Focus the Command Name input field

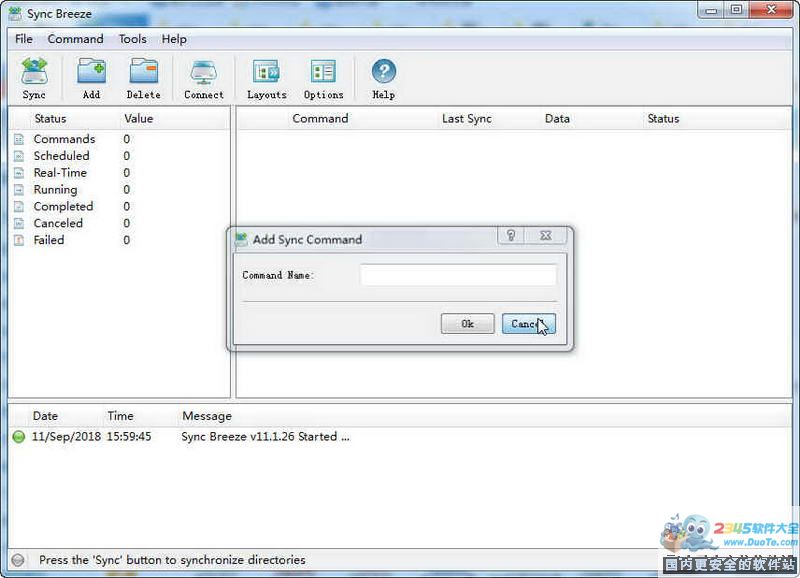point(458,275)
